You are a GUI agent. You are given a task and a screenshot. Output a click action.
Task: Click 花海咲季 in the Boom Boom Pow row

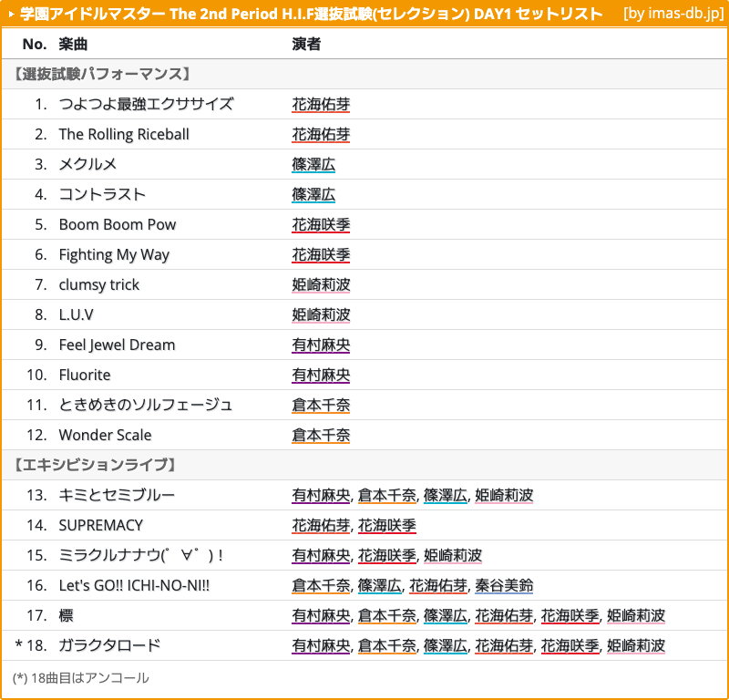pyautogui.click(x=321, y=224)
